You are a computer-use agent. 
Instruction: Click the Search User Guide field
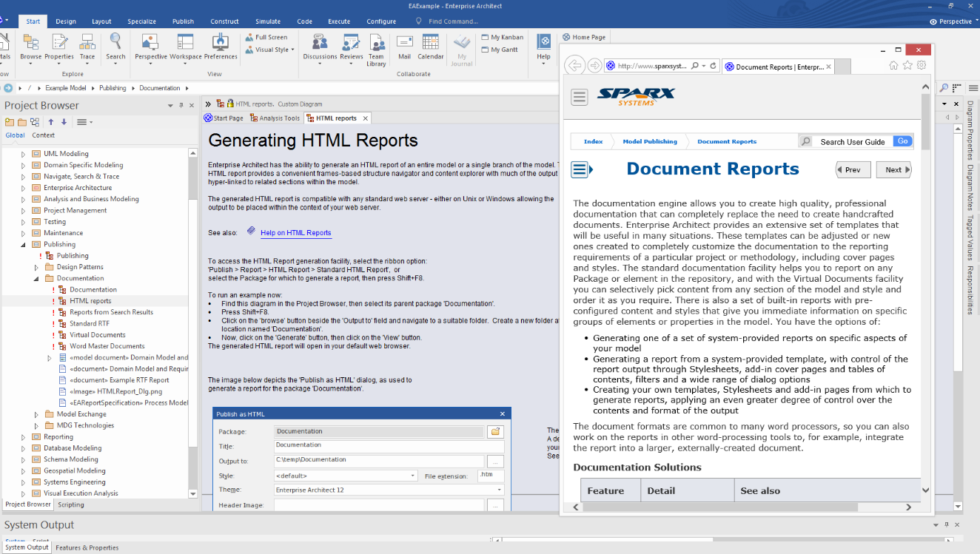click(x=852, y=141)
